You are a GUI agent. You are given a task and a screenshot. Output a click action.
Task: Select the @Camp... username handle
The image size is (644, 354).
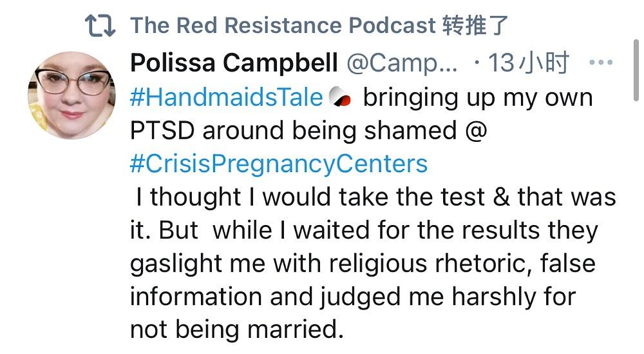coord(402,63)
